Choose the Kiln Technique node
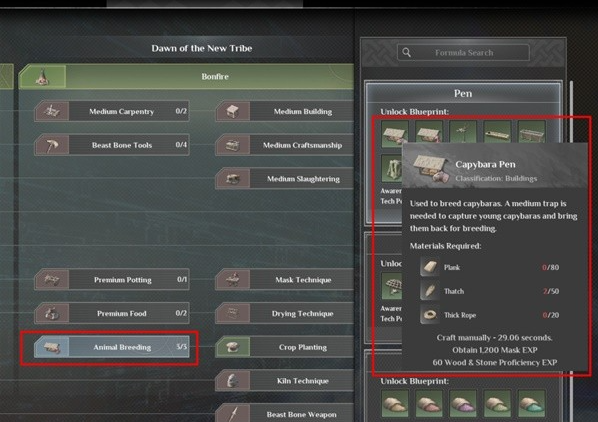The height and width of the screenshot is (422, 598). tap(285, 380)
